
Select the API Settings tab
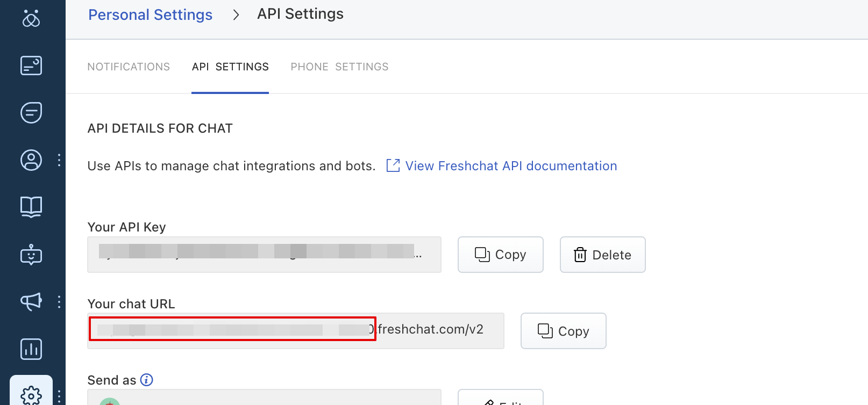point(230,67)
